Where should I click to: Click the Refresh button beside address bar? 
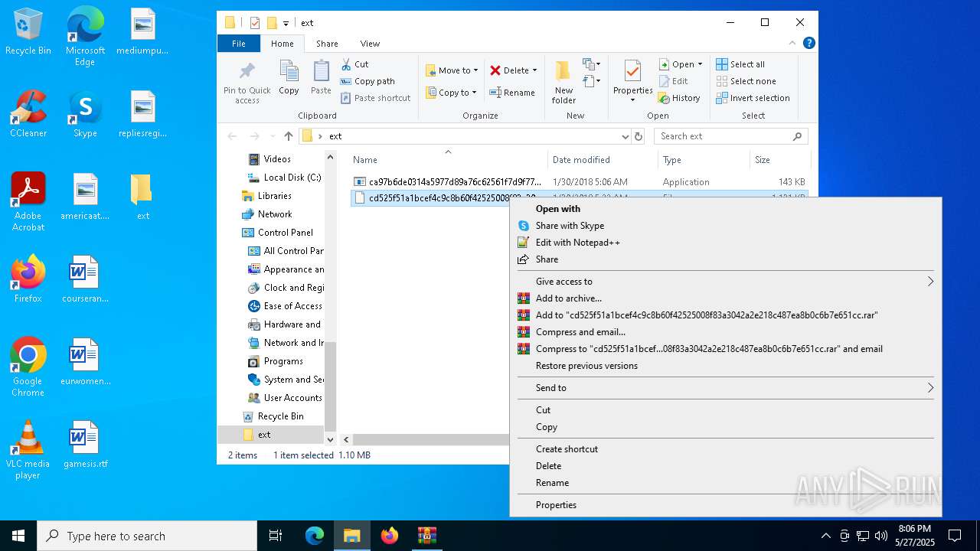[639, 136]
